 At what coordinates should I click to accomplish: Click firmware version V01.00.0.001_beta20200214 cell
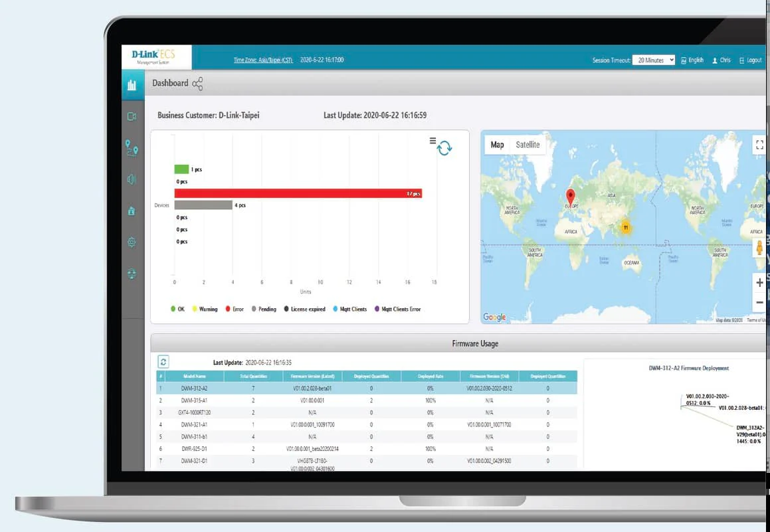[312, 448]
